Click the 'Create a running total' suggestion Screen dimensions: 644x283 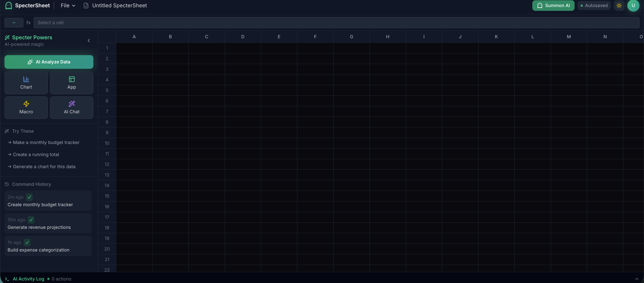pos(36,154)
